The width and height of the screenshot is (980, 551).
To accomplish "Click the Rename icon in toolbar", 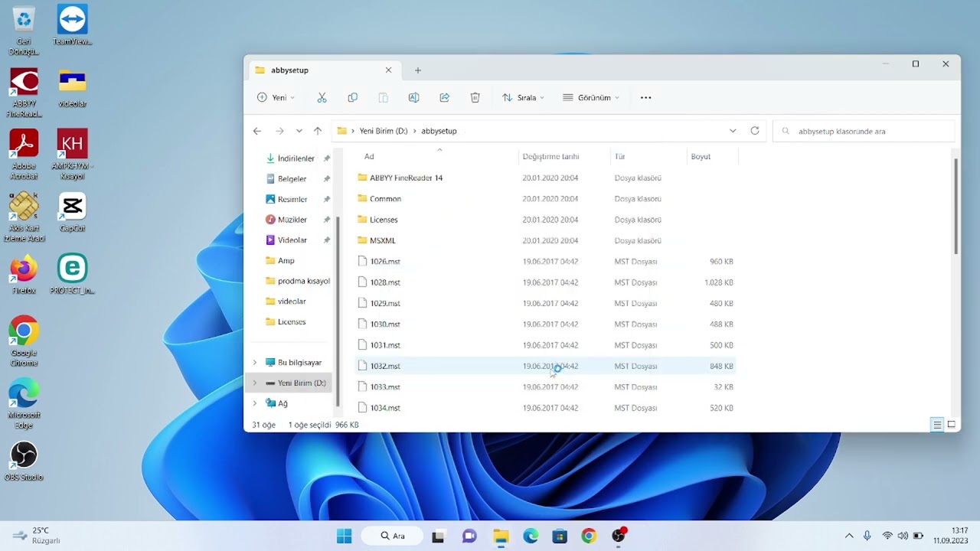I will coord(413,98).
